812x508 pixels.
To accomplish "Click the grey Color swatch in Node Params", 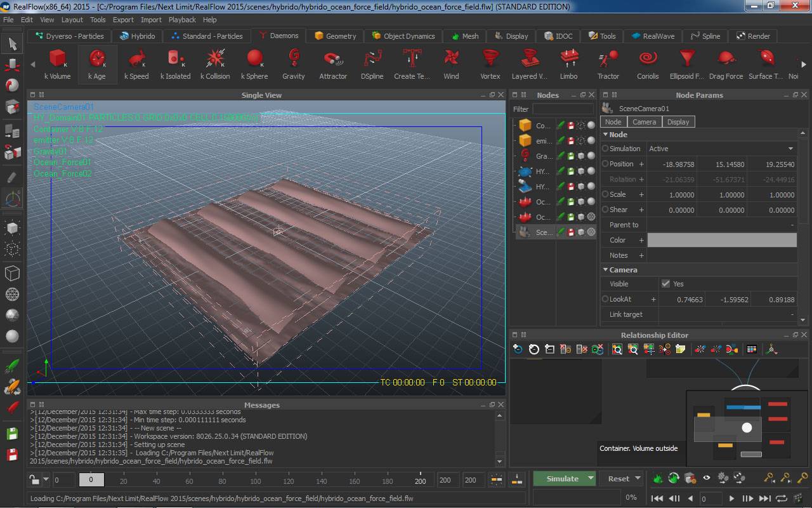I will tap(721, 240).
